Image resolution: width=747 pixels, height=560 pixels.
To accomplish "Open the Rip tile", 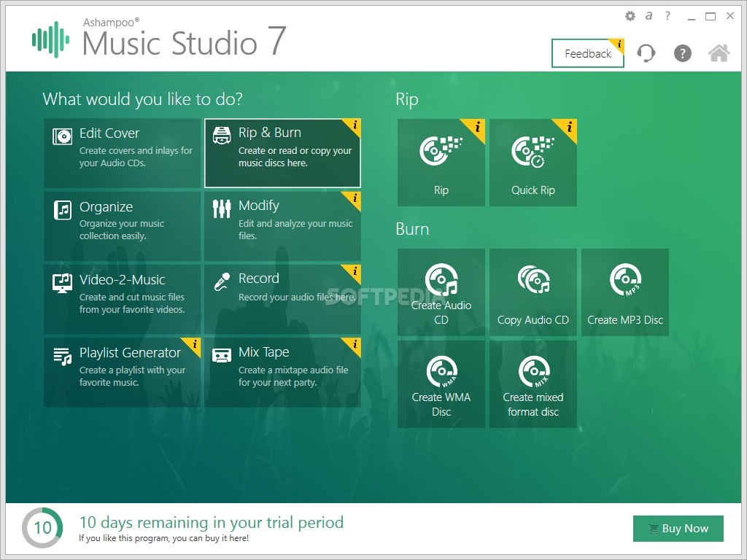I will 441,163.
